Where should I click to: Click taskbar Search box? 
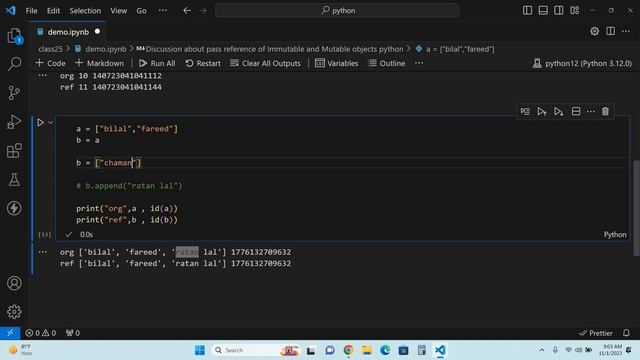(x=256, y=350)
